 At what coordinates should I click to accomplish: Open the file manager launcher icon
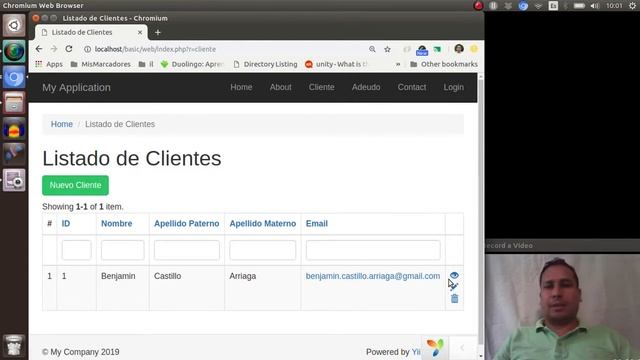pos(14,103)
